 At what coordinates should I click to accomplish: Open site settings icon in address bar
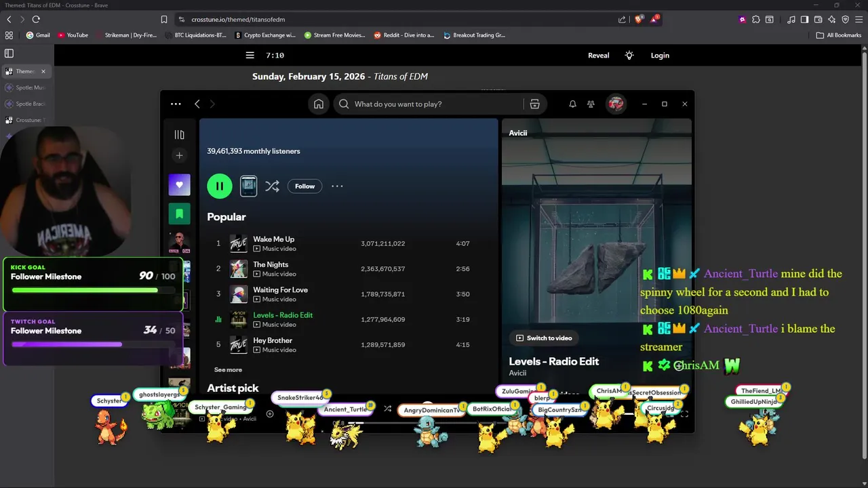point(181,20)
